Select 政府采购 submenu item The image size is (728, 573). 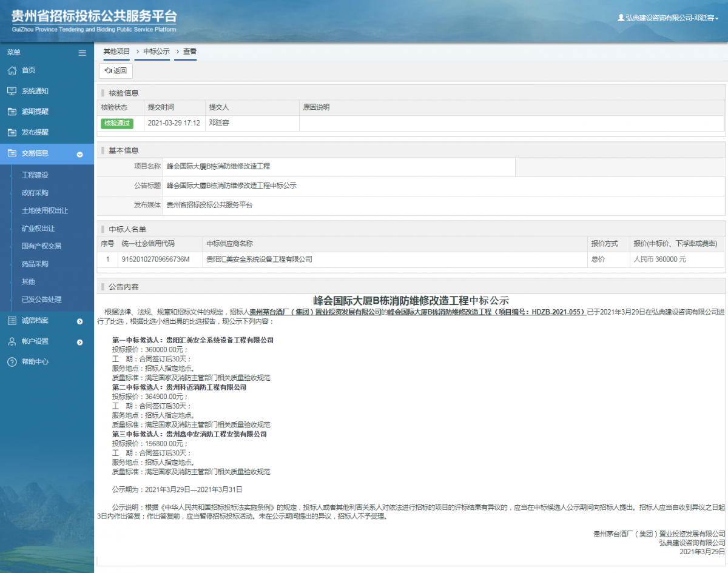(35, 193)
